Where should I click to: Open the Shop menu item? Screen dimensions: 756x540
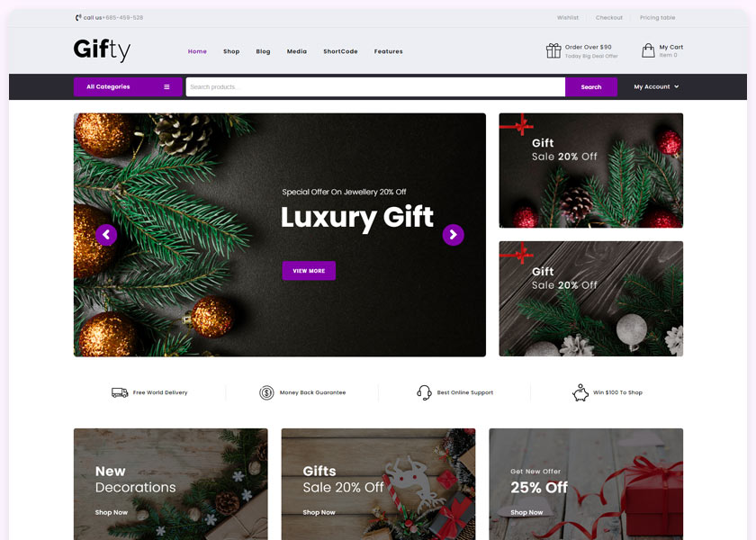(x=231, y=51)
